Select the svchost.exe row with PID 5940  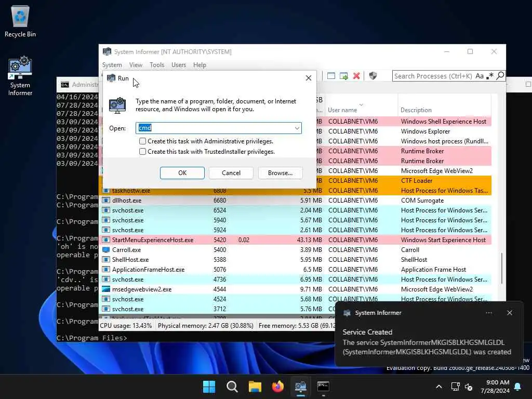pos(295,220)
